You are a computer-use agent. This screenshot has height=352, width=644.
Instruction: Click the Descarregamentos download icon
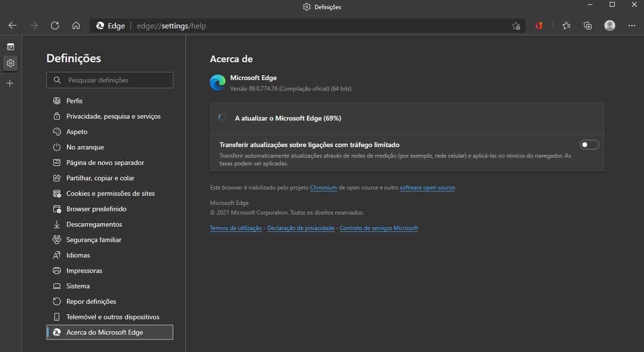tap(57, 224)
